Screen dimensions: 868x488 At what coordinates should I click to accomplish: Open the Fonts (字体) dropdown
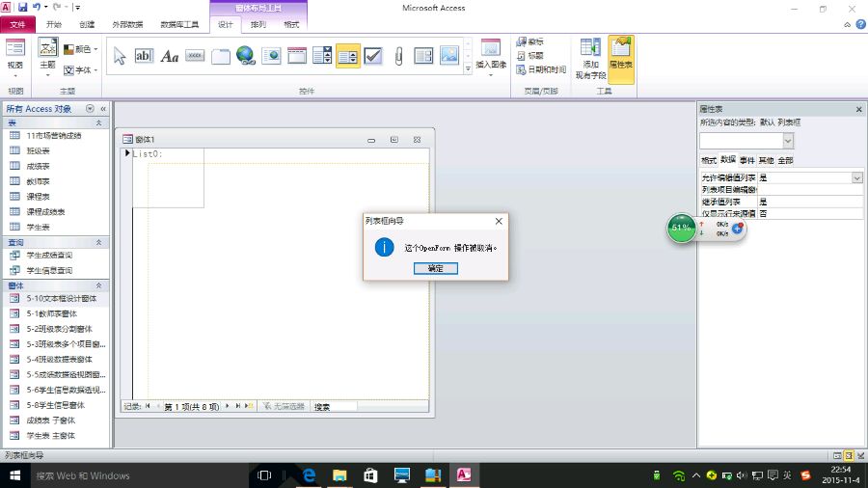tap(81, 70)
